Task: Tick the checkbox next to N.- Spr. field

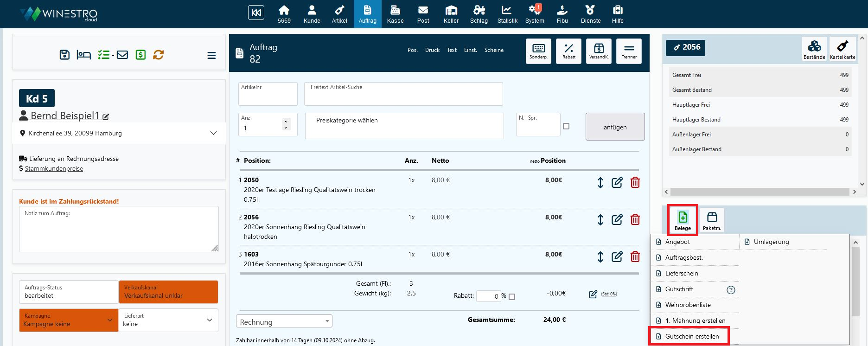Action: (x=566, y=126)
